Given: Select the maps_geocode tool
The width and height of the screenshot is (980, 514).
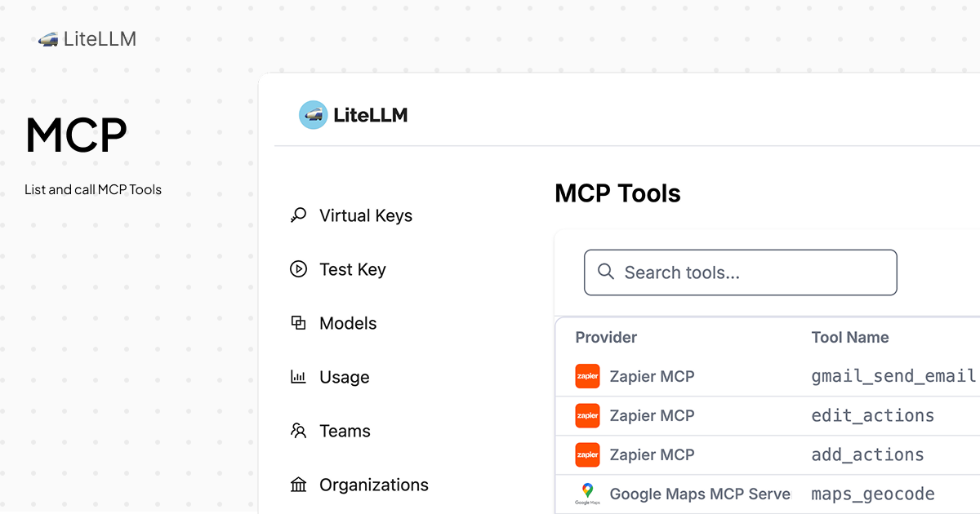Looking at the screenshot, I should coord(872,494).
